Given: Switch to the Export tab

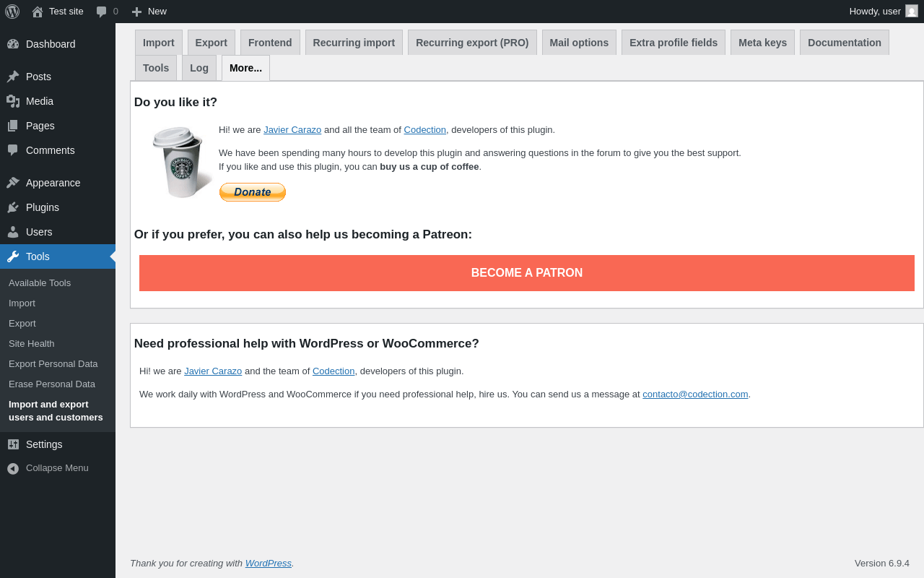Looking at the screenshot, I should click(x=212, y=43).
